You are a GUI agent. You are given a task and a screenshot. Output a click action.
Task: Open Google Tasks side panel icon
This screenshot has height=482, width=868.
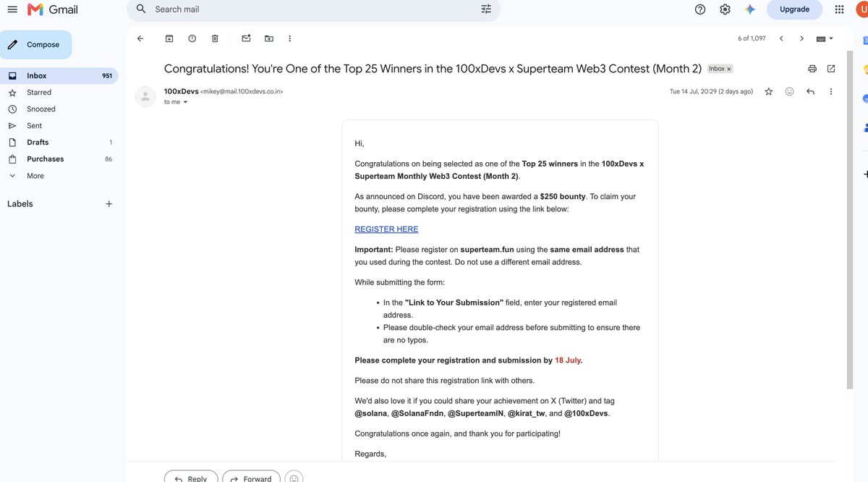point(865,98)
